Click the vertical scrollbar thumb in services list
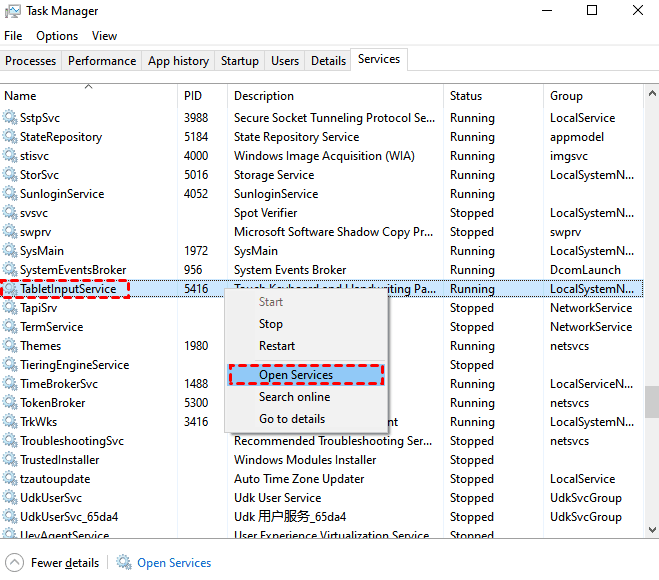This screenshot has width=659, height=580. click(651, 402)
